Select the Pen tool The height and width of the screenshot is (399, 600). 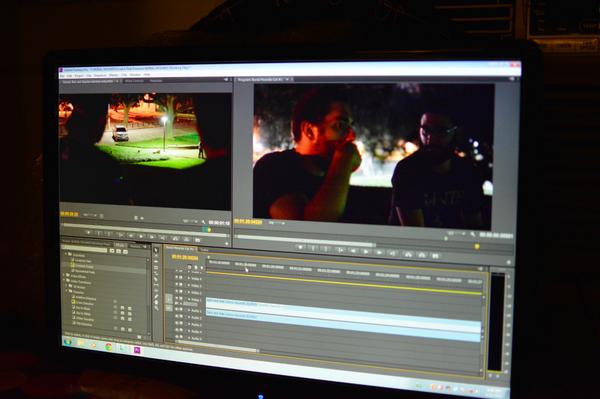[x=156, y=296]
